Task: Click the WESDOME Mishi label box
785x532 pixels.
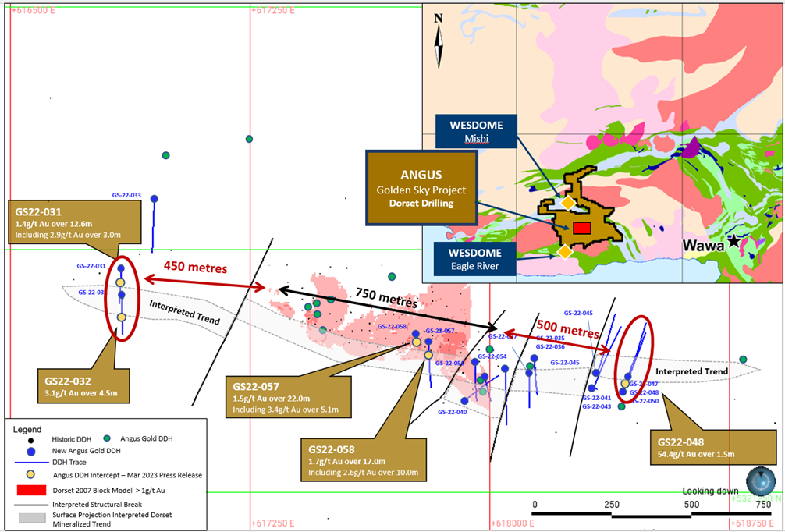Action: coord(476,132)
